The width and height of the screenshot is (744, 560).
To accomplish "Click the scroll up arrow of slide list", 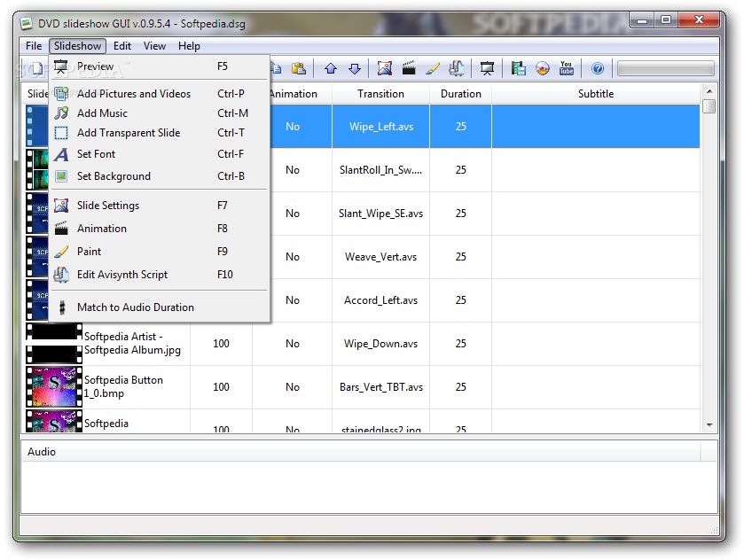I will (709, 91).
